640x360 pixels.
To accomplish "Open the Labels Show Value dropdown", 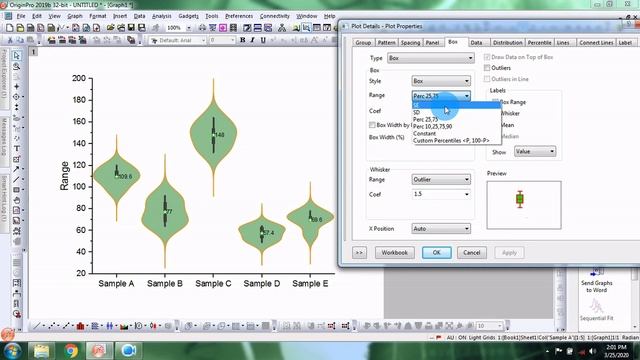I will pyautogui.click(x=535, y=151).
